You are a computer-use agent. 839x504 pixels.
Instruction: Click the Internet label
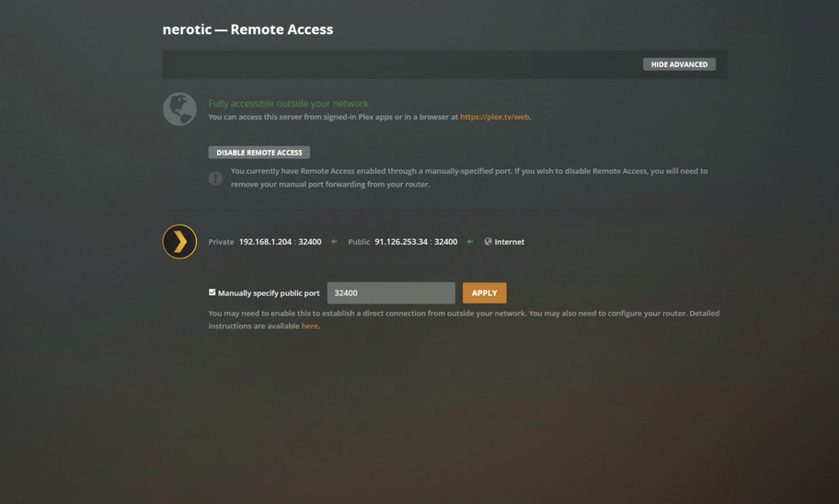click(510, 242)
